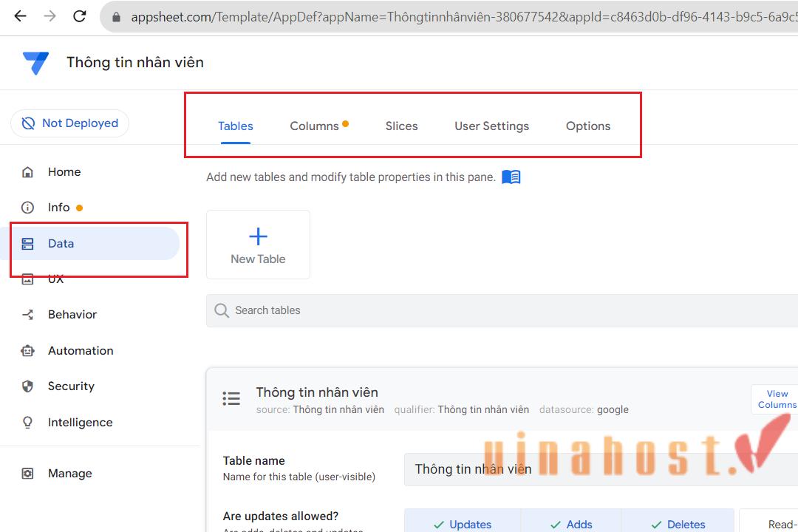Image resolution: width=798 pixels, height=532 pixels.
Task: Click the browser forward arrow
Action: point(50,16)
